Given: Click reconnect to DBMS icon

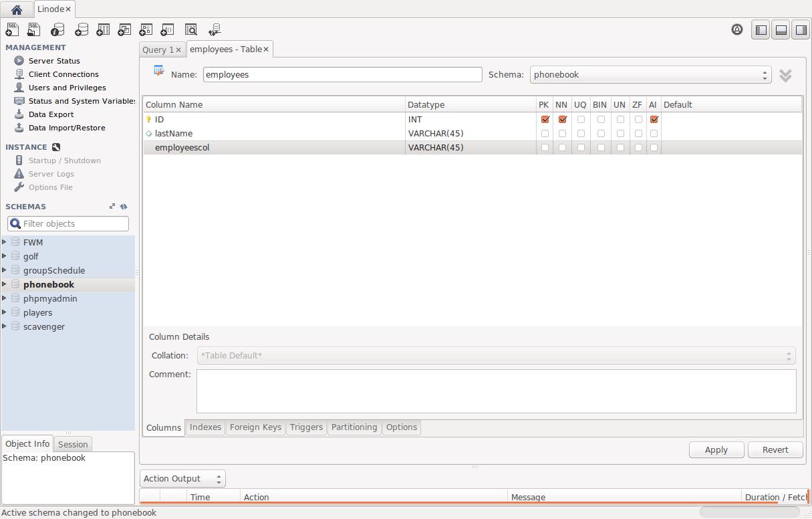Looking at the screenshot, I should tap(215, 29).
